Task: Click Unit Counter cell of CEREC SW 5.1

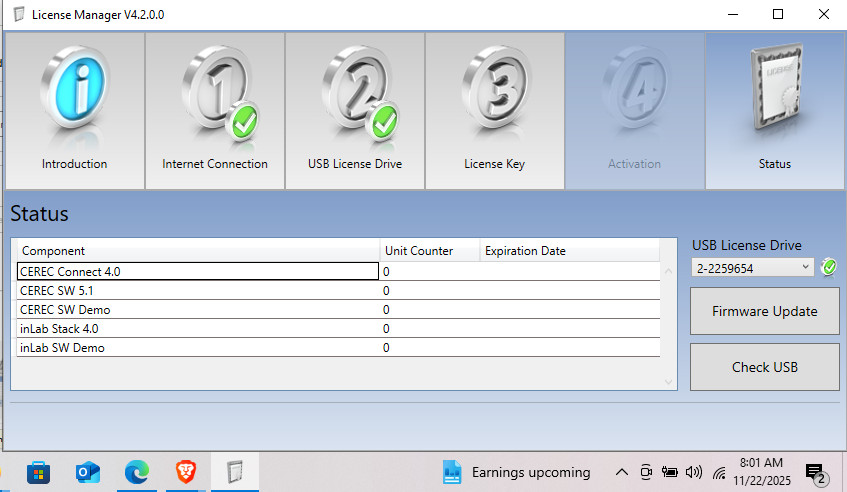Action: [430, 291]
